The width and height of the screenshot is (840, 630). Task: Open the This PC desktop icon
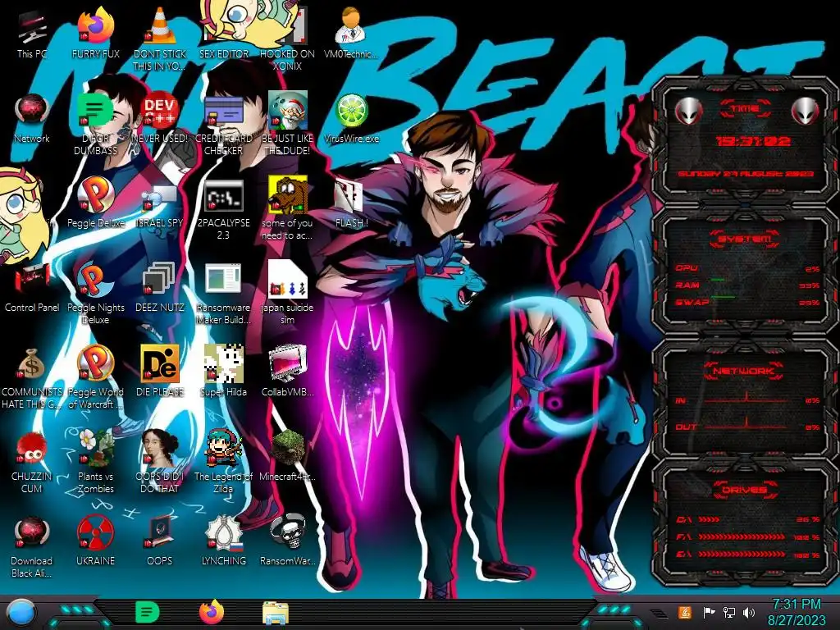(32, 27)
